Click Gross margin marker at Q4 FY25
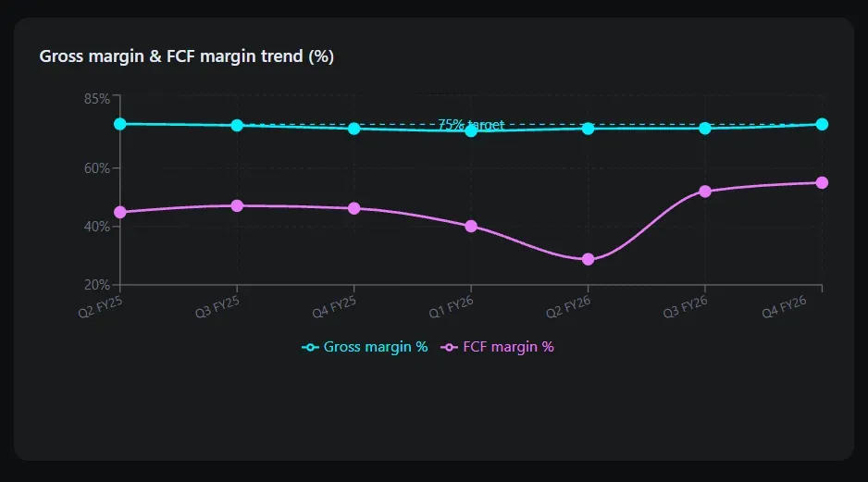Image resolution: width=868 pixels, height=482 pixels. point(353,129)
